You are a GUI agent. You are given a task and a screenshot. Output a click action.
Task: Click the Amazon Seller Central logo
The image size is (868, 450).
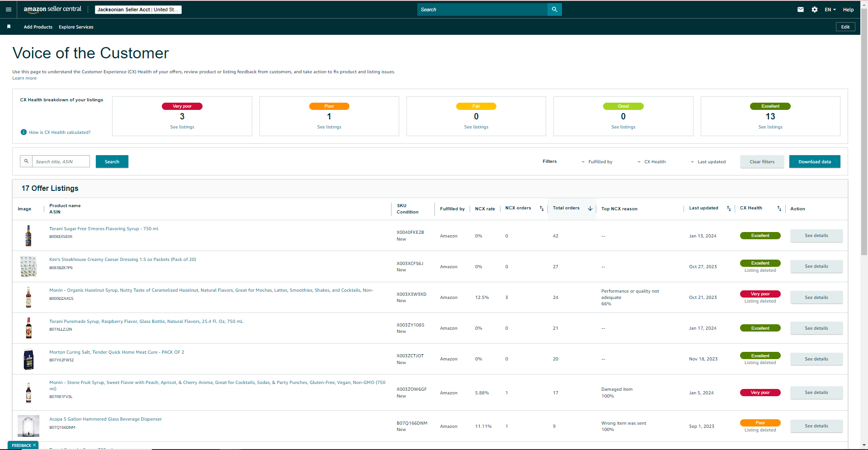[x=52, y=9]
